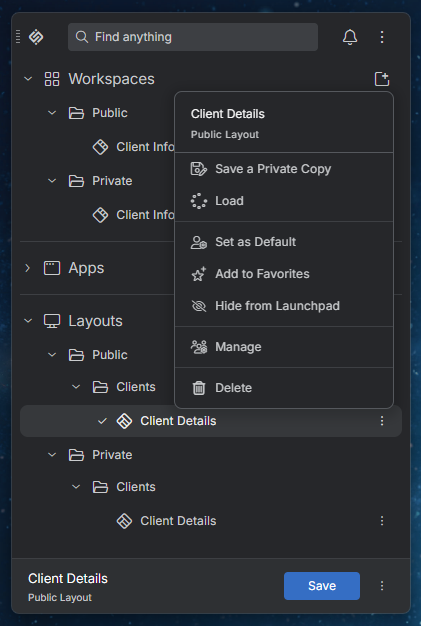Screen dimensions: 421x626
Task: Click the Find anything search field
Action: 193,37
